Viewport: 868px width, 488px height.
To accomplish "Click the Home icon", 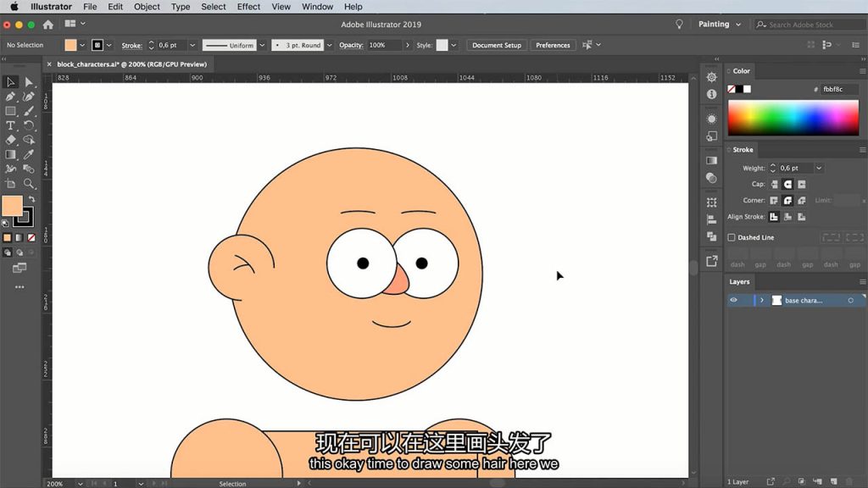I will tap(48, 25).
